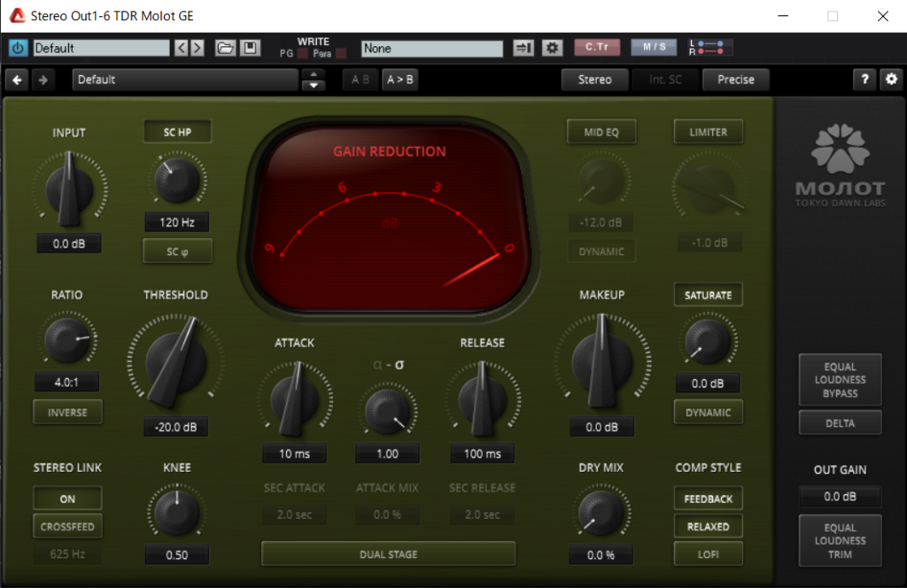Click the threshold value -20.0 dB

click(176, 427)
